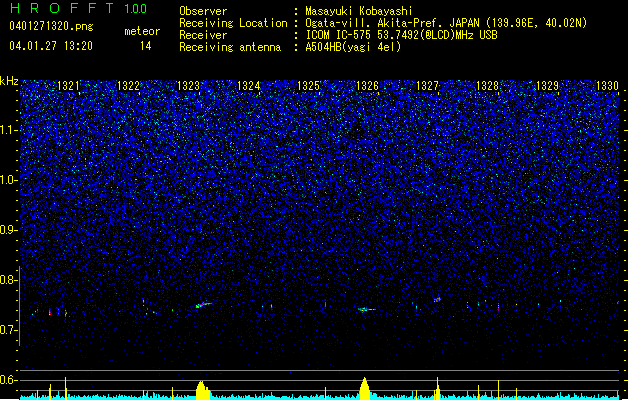Click the HROFFT 1.0.0 title text

click(79, 8)
